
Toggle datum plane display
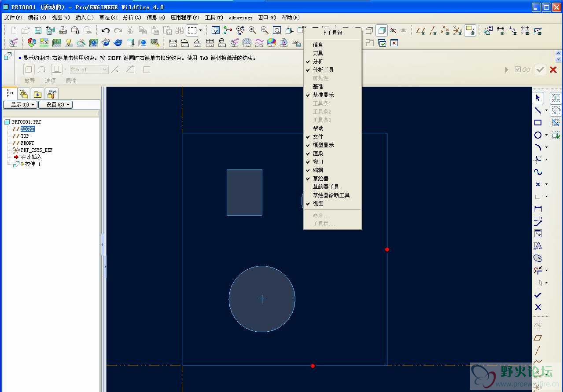click(x=421, y=30)
